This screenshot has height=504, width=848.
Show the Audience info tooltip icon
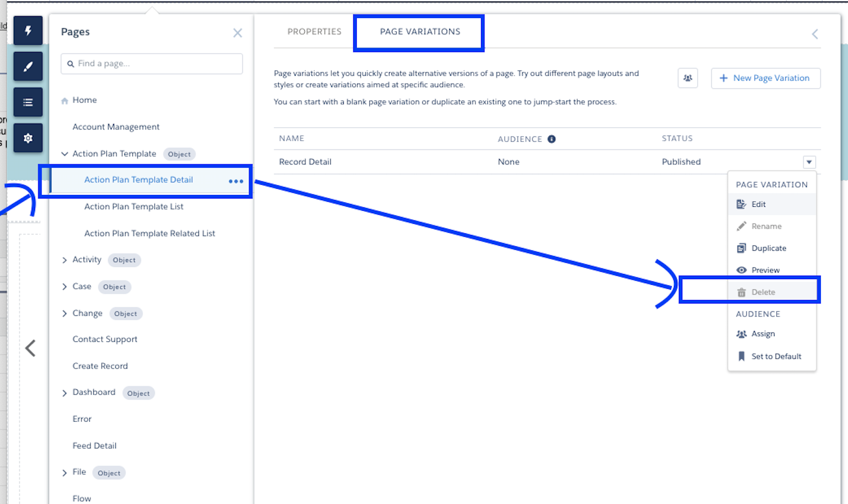coord(552,139)
